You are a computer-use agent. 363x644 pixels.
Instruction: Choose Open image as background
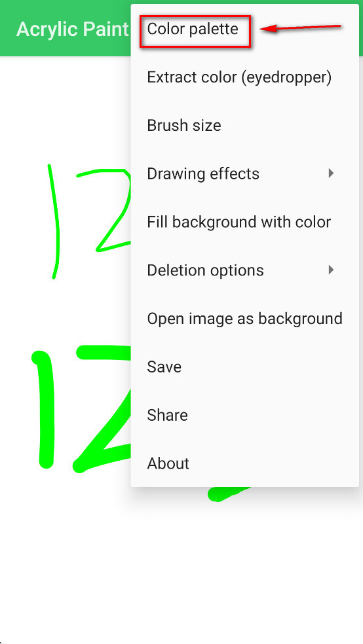tap(244, 318)
